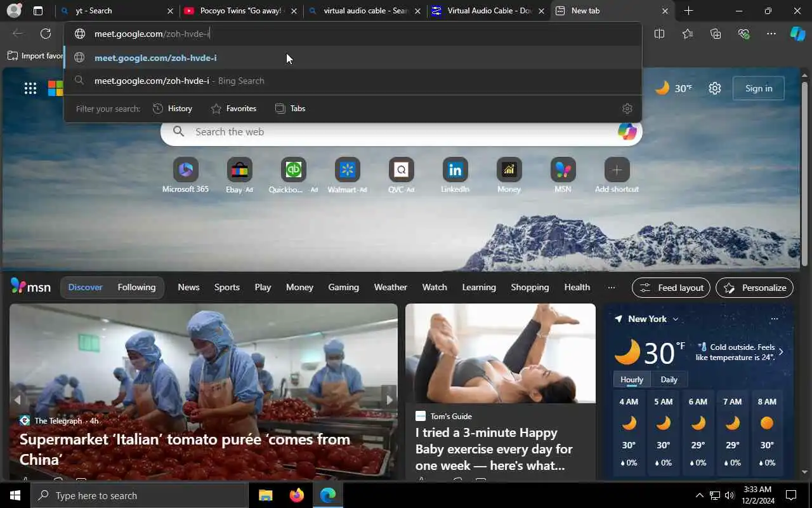The height and width of the screenshot is (508, 812).
Task: Open the taskbar volume icon
Action: [730, 495]
